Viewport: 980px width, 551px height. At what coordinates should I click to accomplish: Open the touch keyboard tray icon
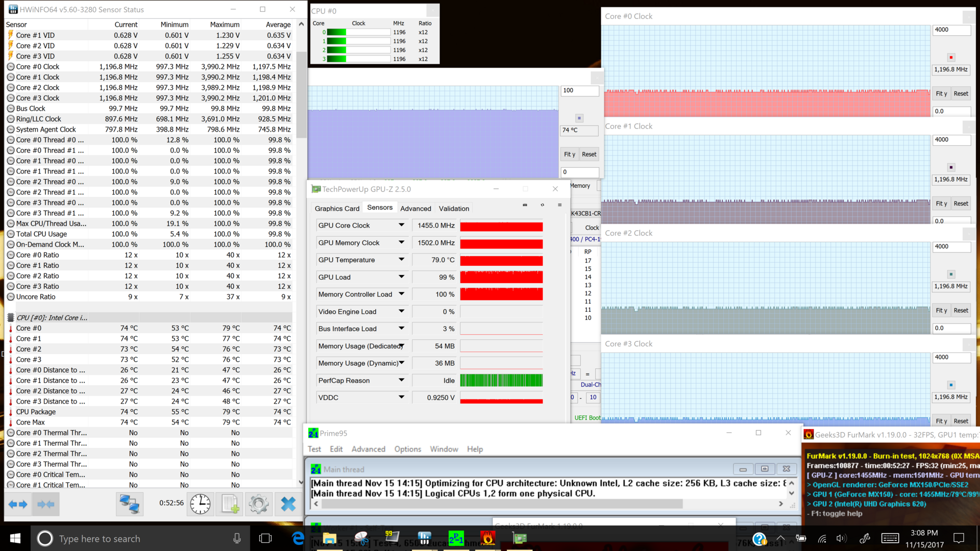[890, 539]
